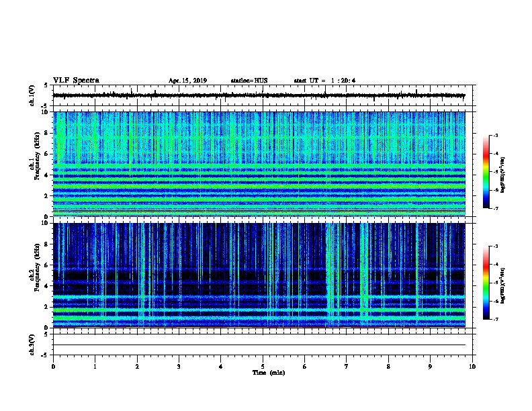The width and height of the screenshot is (532, 411).
Task: Click the ch.1 color bar log(PSD) label
Action: pyautogui.click(x=503, y=175)
